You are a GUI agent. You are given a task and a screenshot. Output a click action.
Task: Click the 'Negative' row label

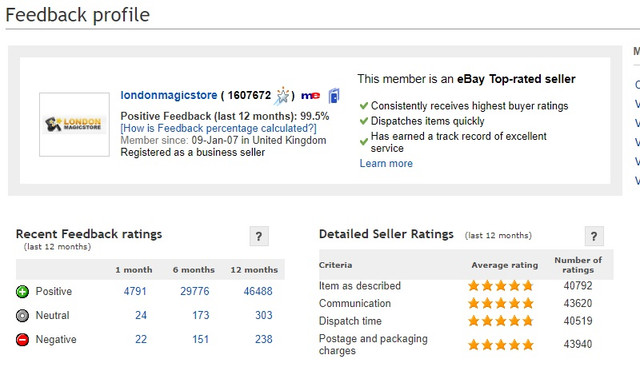56,339
